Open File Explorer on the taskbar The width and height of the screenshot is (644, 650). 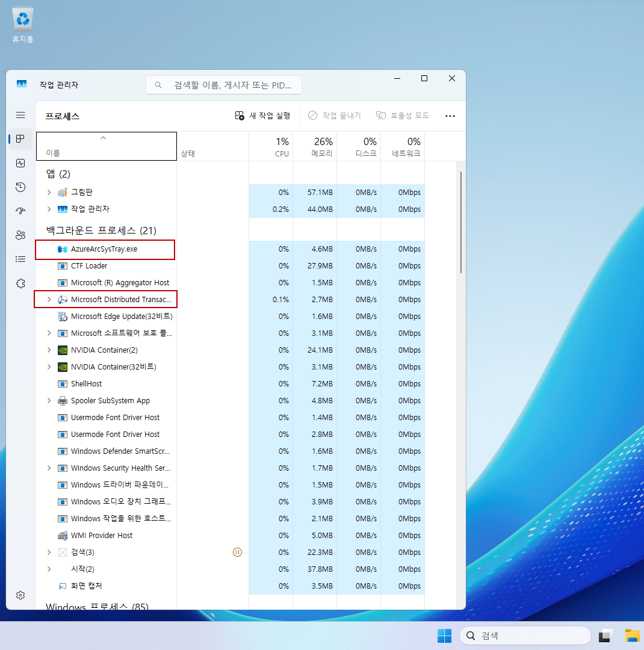click(633, 636)
